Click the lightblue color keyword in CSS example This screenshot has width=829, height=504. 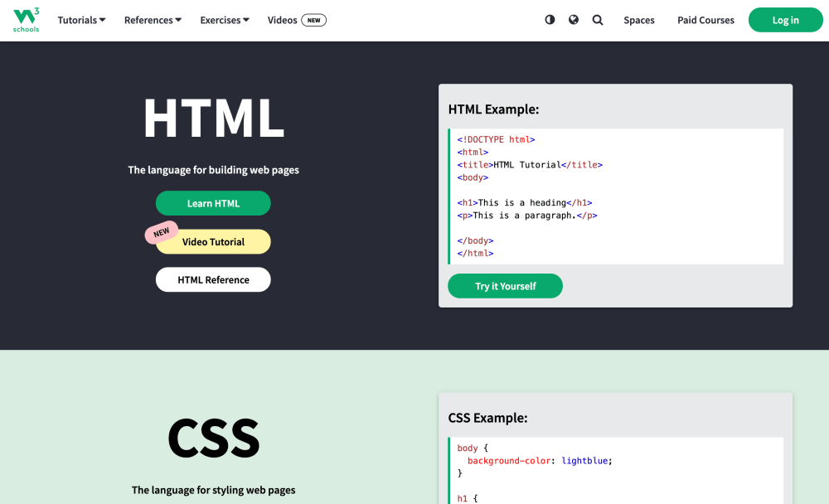point(585,460)
